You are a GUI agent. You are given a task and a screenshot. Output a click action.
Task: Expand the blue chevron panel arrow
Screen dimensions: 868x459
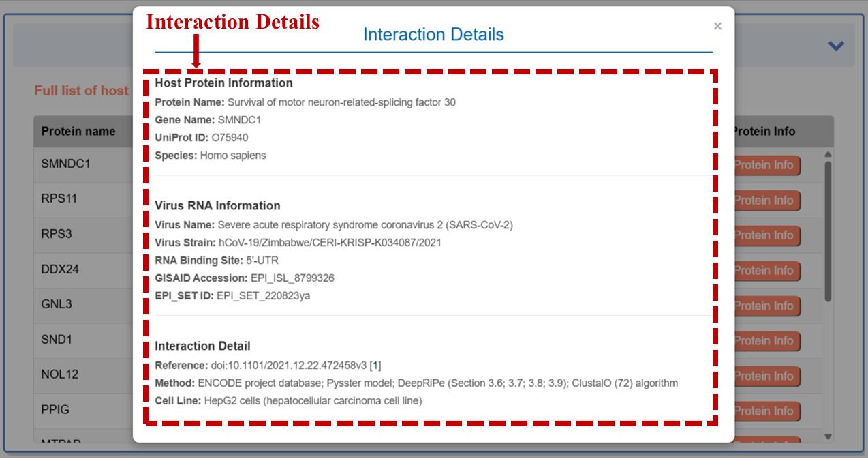pyautogui.click(x=835, y=46)
